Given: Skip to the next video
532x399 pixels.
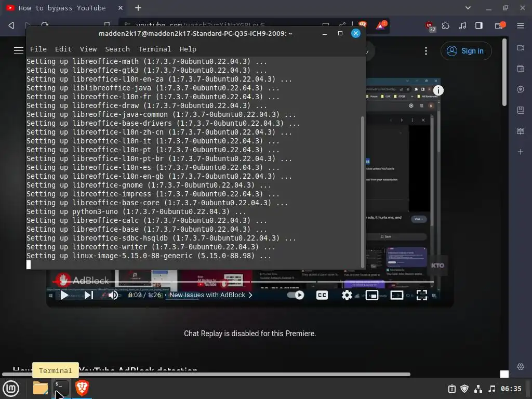Looking at the screenshot, I should point(88,295).
